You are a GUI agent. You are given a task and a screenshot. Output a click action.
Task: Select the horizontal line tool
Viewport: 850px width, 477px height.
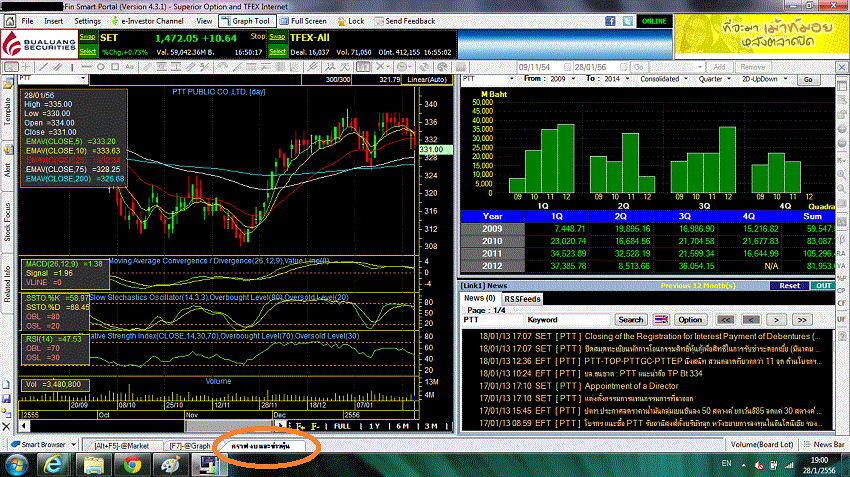pos(86,67)
